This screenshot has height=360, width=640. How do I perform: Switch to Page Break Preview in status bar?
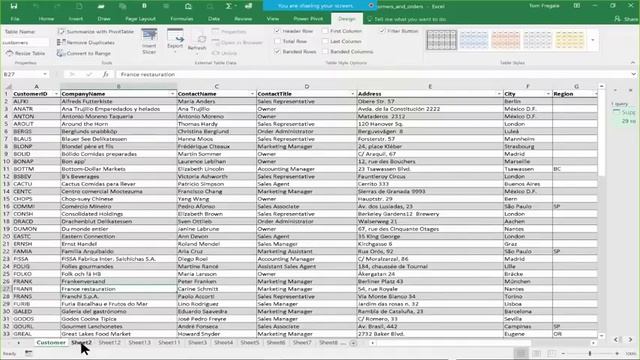551,353
